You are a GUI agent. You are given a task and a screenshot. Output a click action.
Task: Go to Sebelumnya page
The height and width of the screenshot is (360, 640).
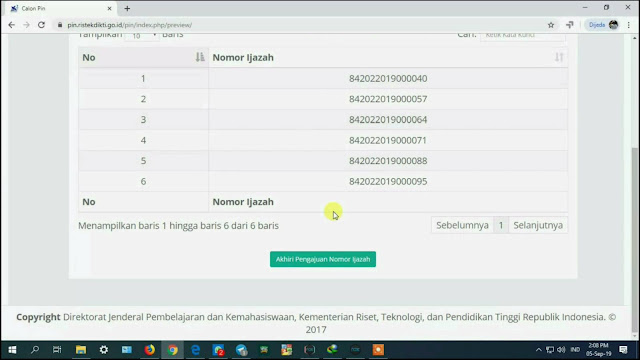click(462, 225)
